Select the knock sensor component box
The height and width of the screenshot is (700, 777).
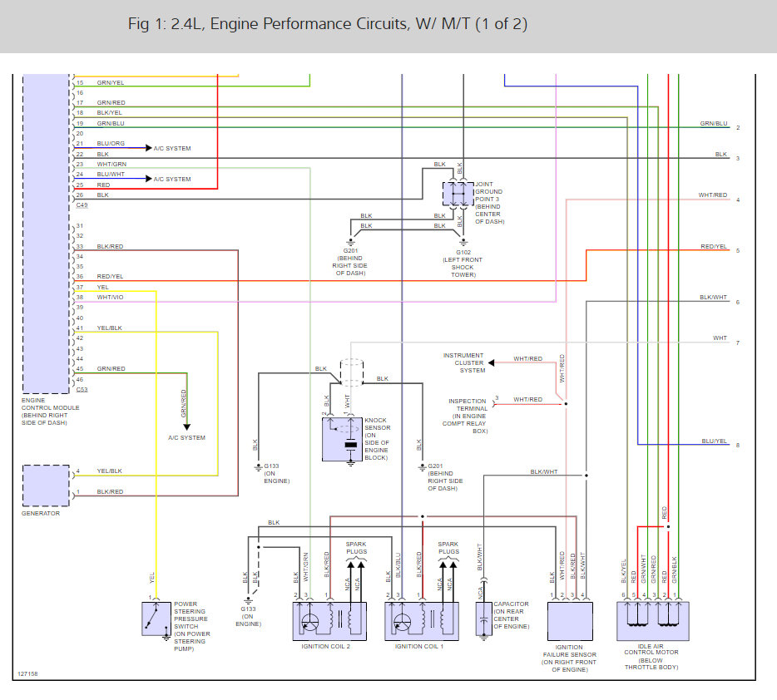tap(342, 440)
